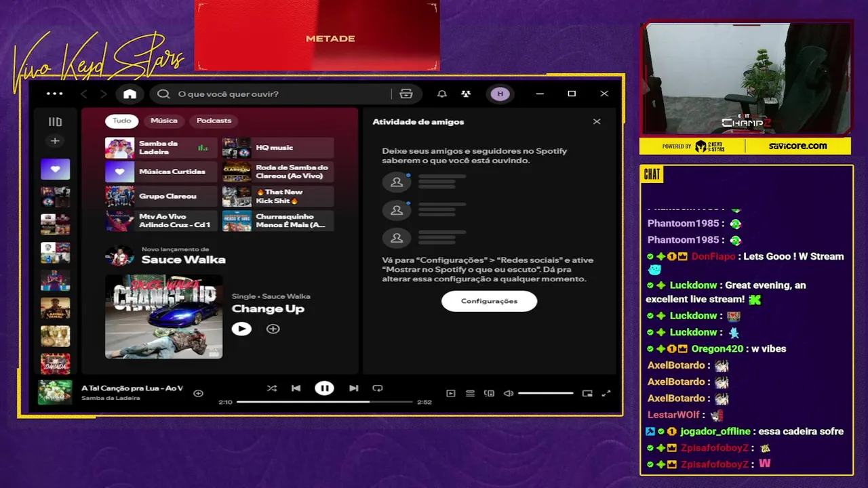Close the Atividade de amigos panel
Screen dimensions: 868x488
597,122
